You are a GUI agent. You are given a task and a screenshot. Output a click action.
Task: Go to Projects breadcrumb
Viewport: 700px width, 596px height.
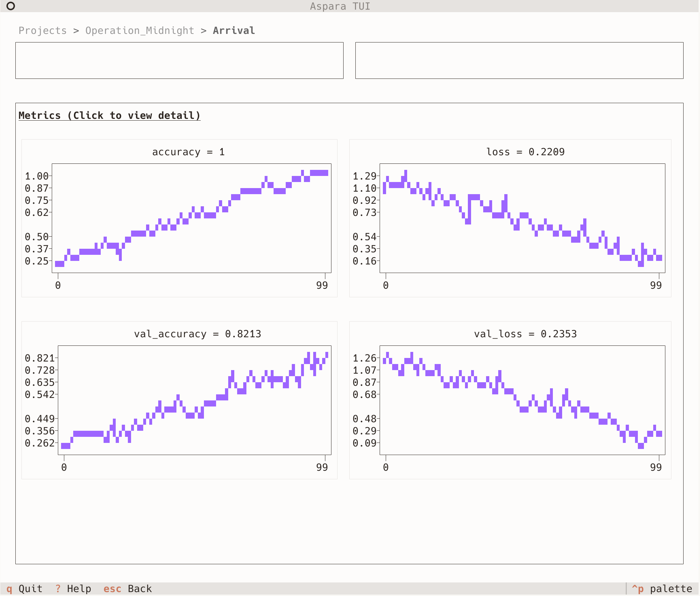coord(42,31)
